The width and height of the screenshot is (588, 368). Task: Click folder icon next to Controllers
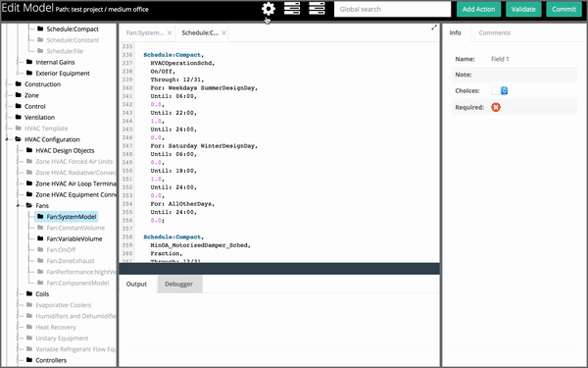(x=29, y=360)
